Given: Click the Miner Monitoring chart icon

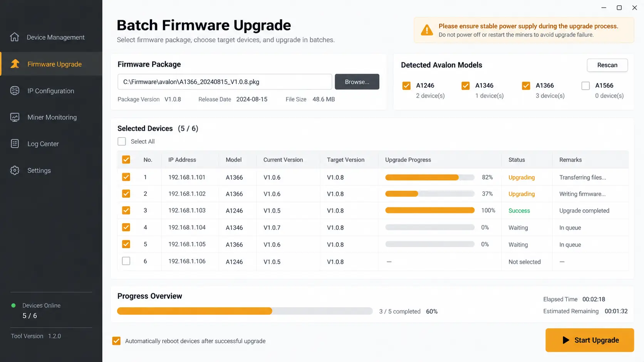Looking at the screenshot, I should 15,117.
